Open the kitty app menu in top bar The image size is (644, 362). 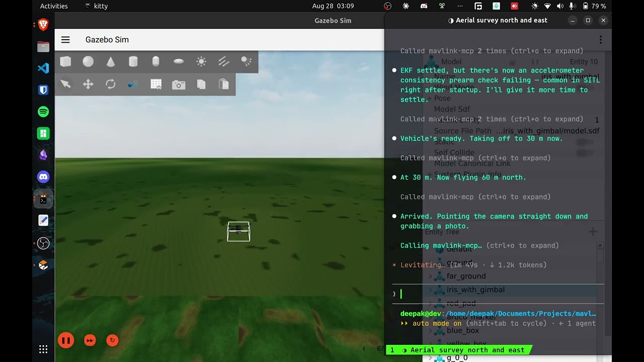(x=97, y=6)
